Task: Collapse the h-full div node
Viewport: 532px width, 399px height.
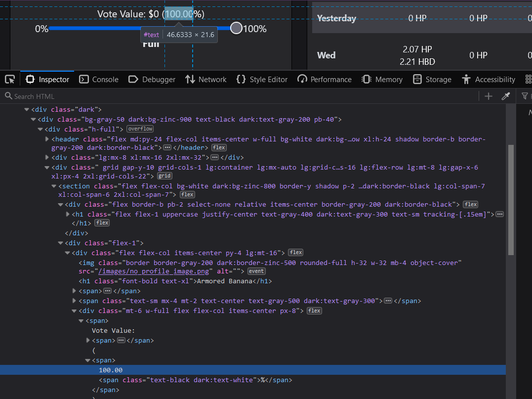Action: coord(40,129)
